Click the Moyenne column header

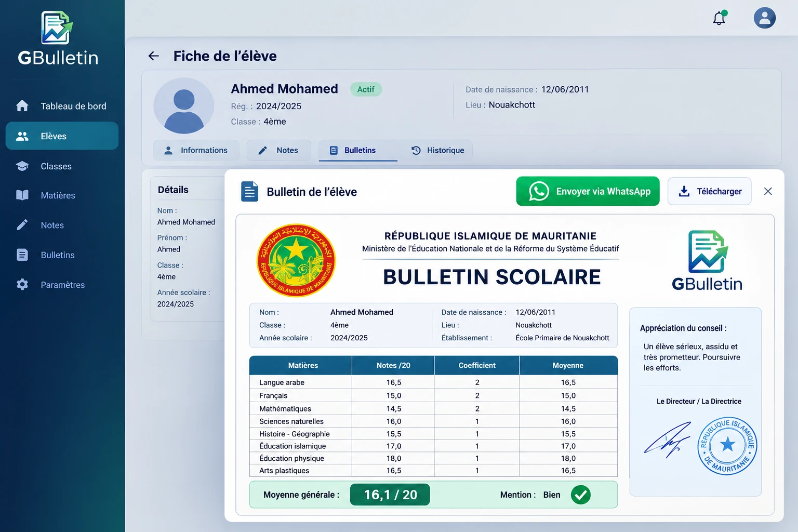coord(568,365)
